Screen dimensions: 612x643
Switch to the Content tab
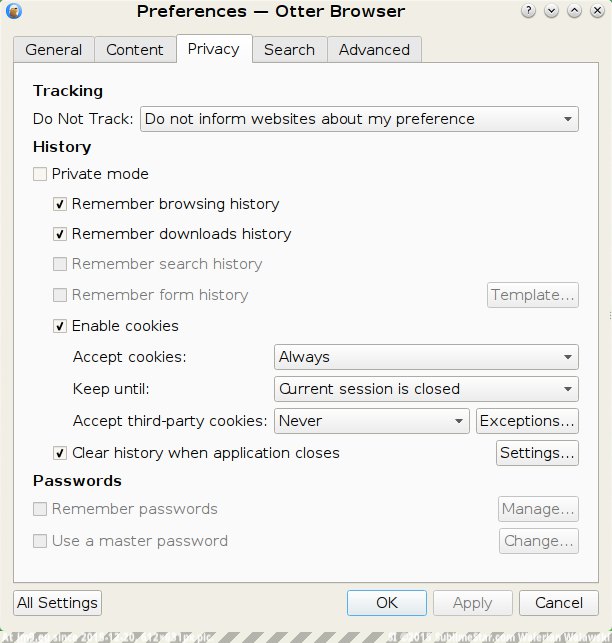tap(135, 50)
